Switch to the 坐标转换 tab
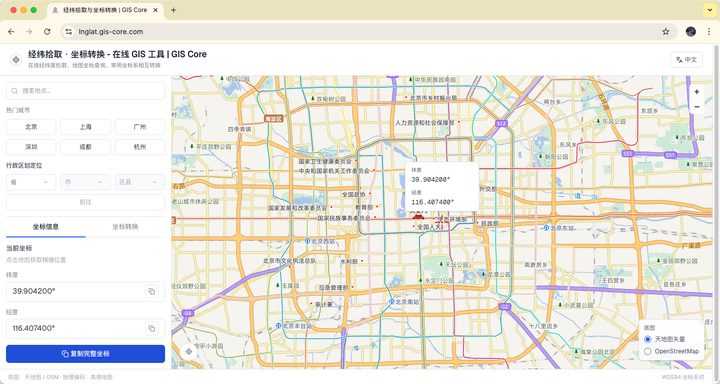720x384 pixels. pyautogui.click(x=125, y=227)
